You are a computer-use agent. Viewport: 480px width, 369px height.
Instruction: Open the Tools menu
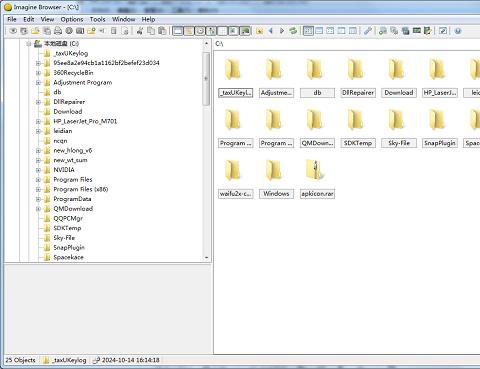click(97, 19)
